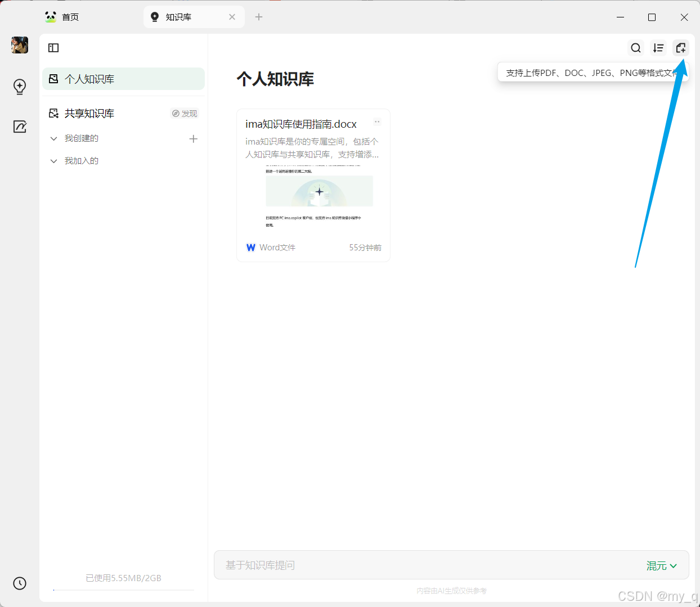Open the history clock icon
Screen dimensions: 700x607
pos(20,583)
